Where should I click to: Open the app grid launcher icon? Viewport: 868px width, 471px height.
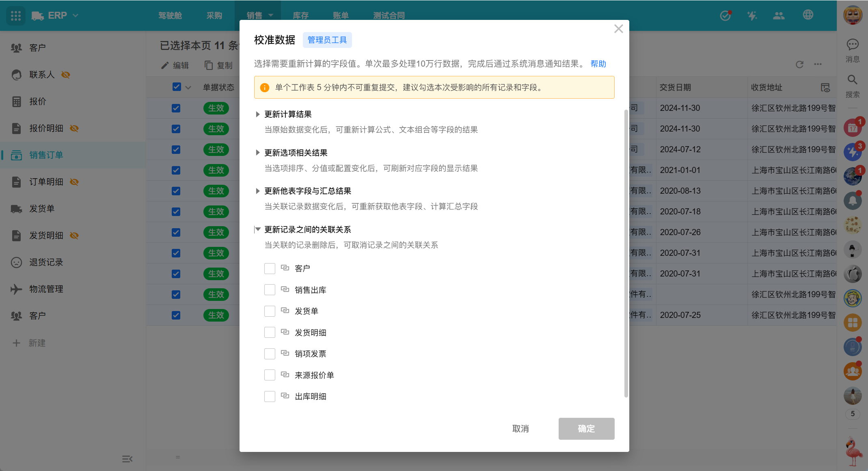[x=16, y=15]
